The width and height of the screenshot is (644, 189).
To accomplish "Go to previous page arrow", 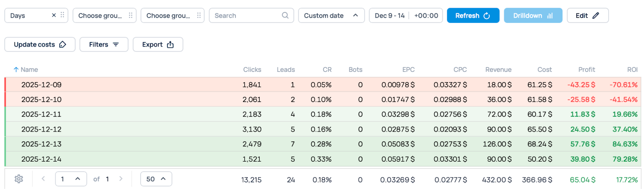I will 43,179.
